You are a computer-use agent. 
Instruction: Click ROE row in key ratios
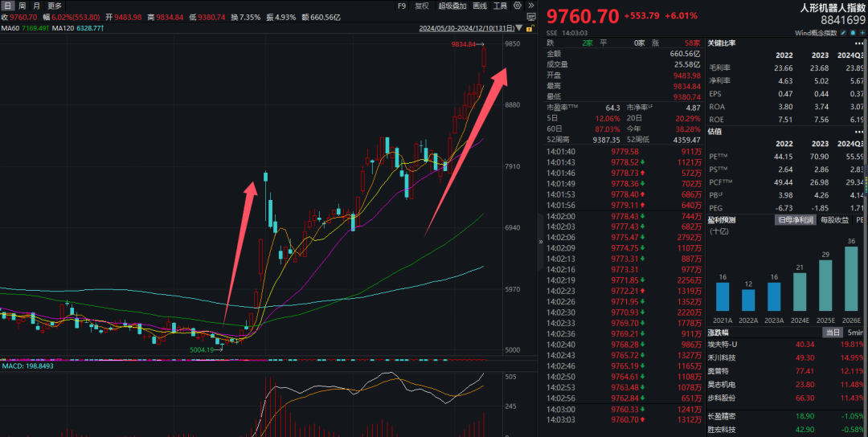click(x=787, y=119)
